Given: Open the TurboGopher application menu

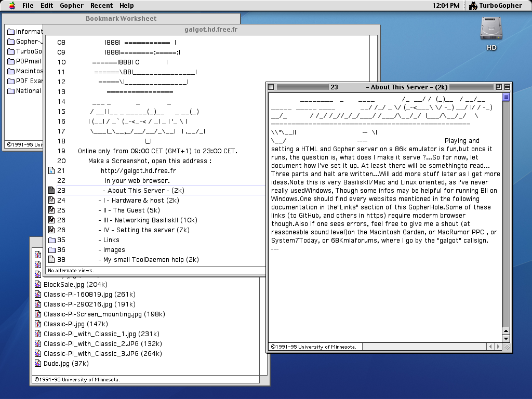Looking at the screenshot, I should [x=496, y=5].
